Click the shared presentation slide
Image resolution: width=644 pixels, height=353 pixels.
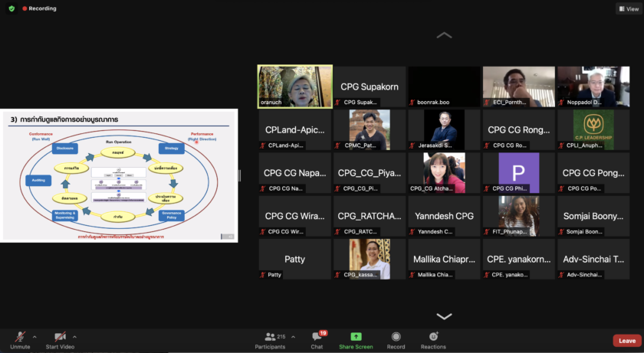pyautogui.click(x=119, y=175)
